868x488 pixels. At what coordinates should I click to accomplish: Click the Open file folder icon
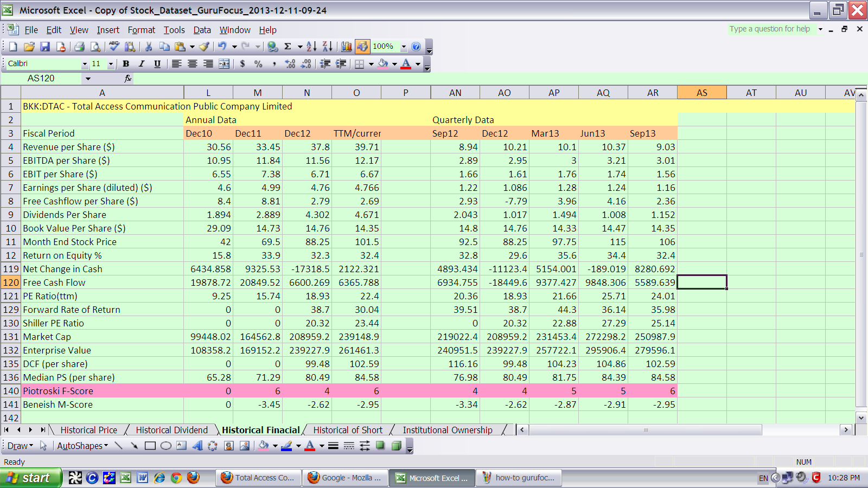pyautogui.click(x=29, y=47)
